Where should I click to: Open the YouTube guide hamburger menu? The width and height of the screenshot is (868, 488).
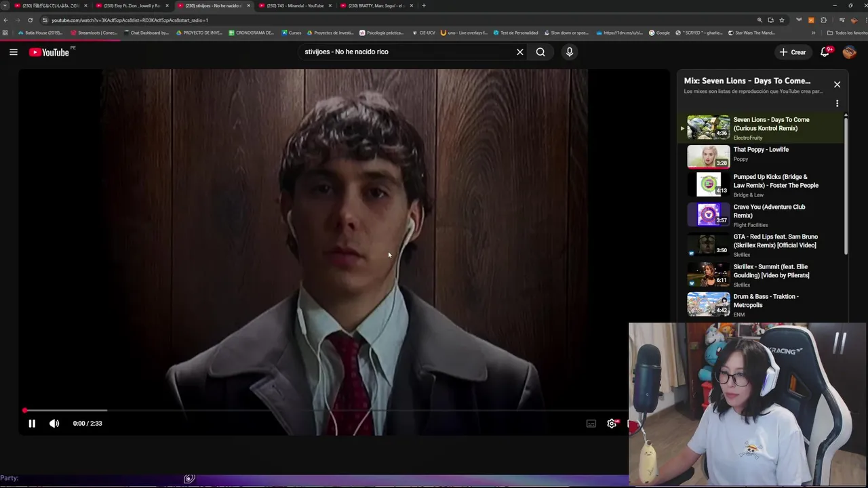click(13, 52)
